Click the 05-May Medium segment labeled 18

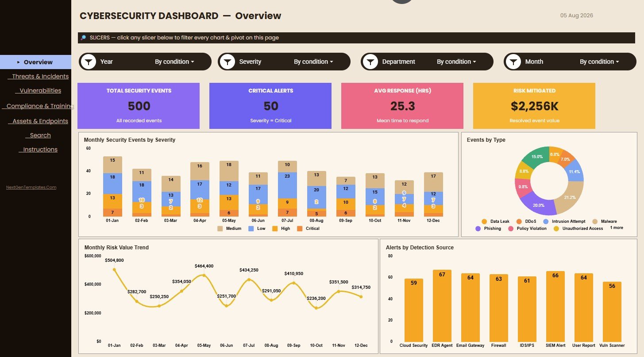click(x=229, y=171)
